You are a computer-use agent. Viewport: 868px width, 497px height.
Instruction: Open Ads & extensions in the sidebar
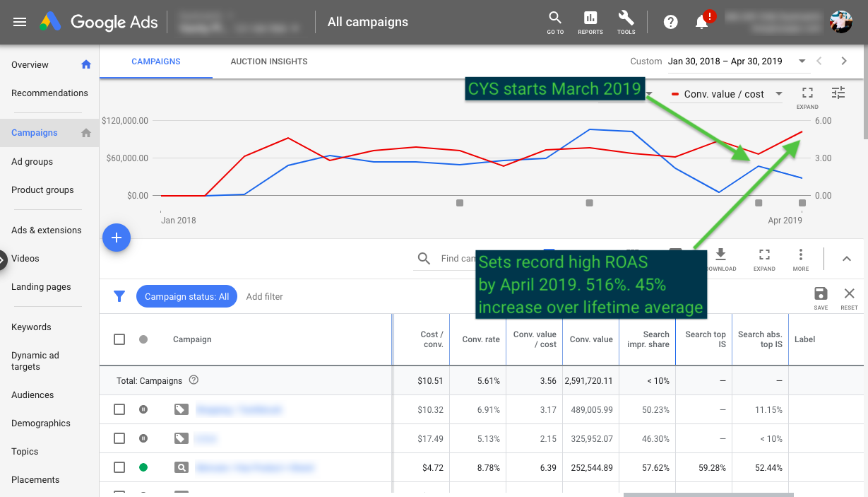pyautogui.click(x=46, y=230)
